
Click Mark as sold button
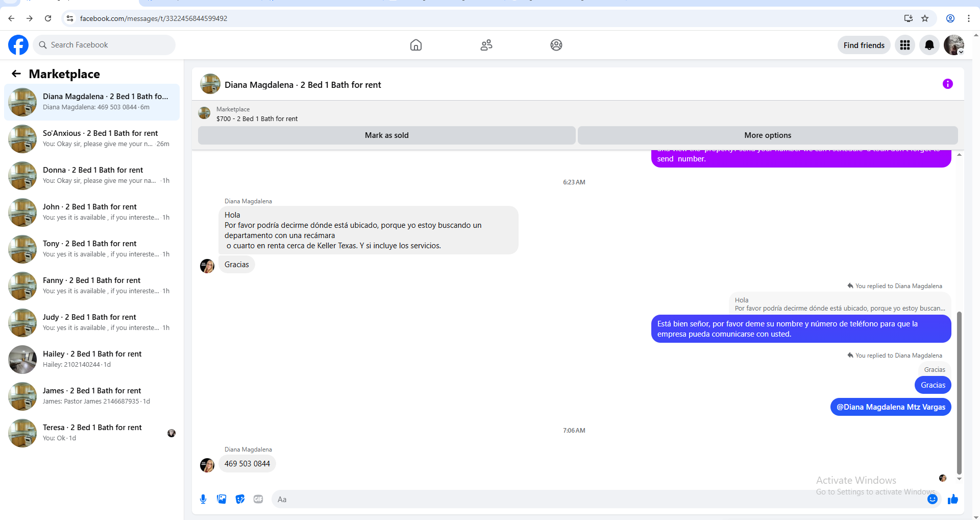(x=387, y=135)
